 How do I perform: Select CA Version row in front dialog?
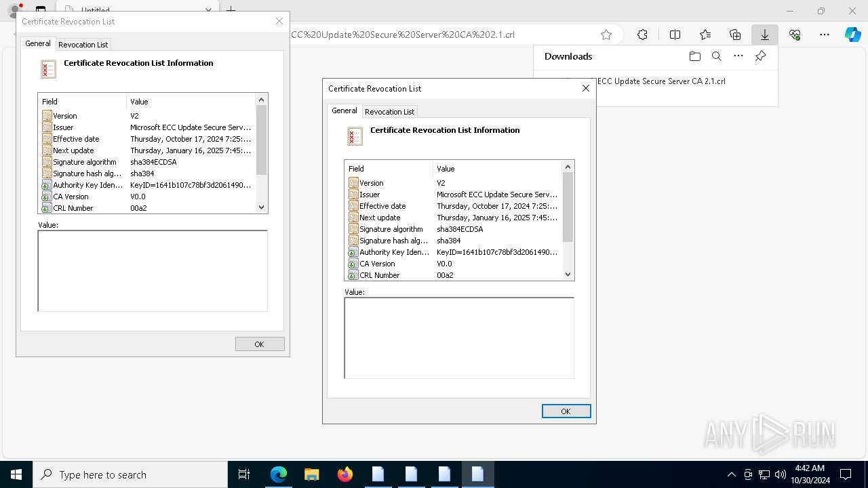(x=454, y=264)
